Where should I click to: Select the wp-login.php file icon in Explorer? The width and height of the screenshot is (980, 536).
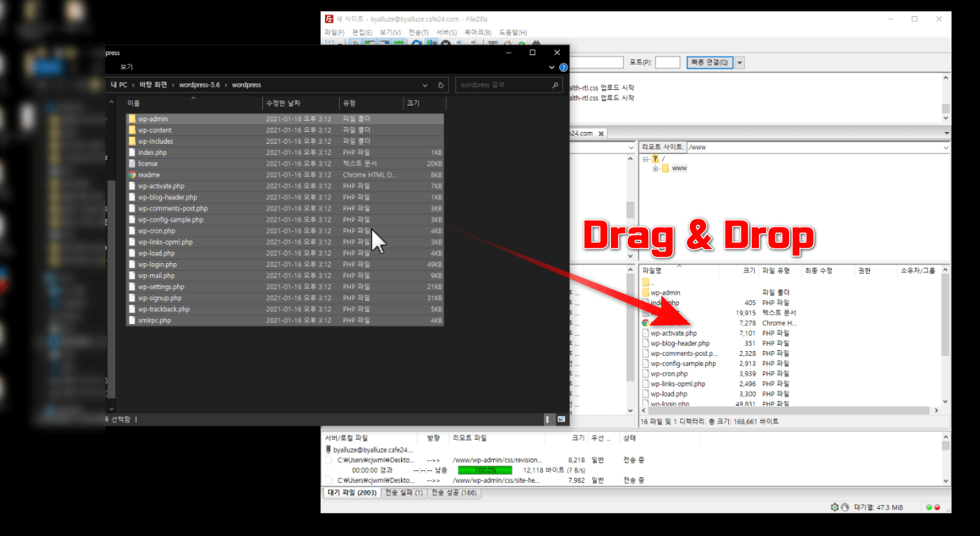tap(132, 265)
